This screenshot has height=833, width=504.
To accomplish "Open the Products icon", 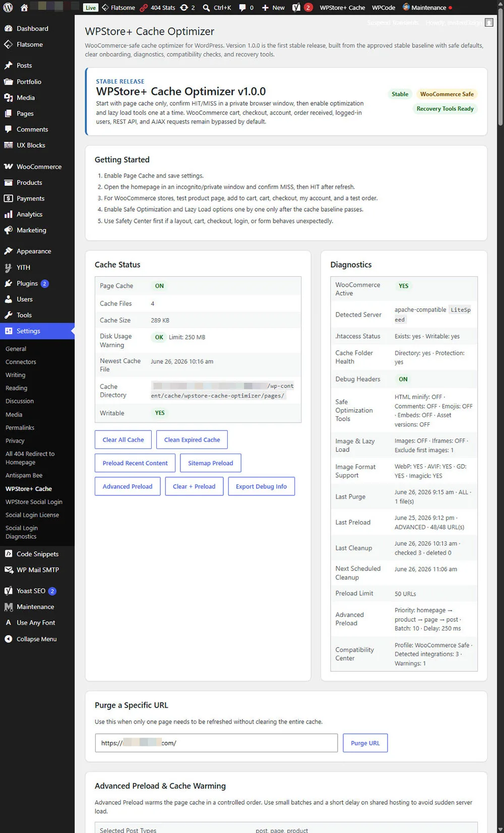I will [8, 182].
